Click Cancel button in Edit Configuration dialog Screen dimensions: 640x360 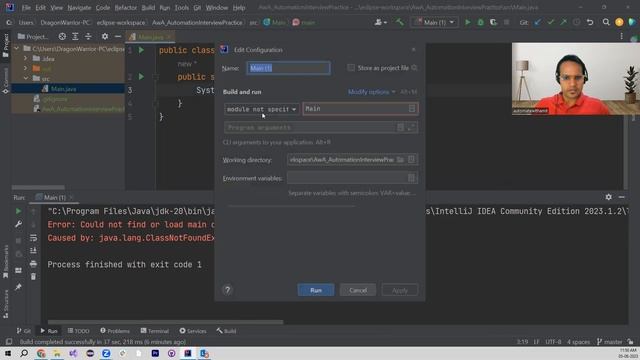pos(358,290)
